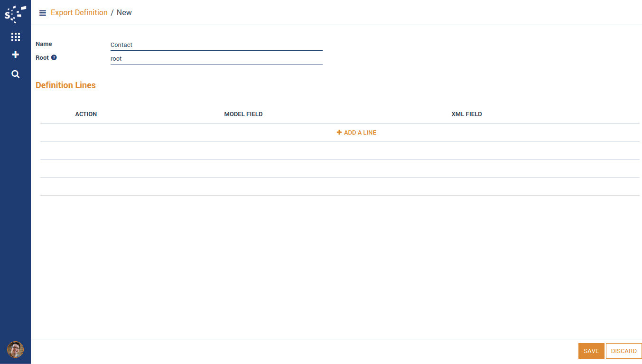Screen dimensions: 642x364
Task: Click the Name field label
Action: coord(44,44)
